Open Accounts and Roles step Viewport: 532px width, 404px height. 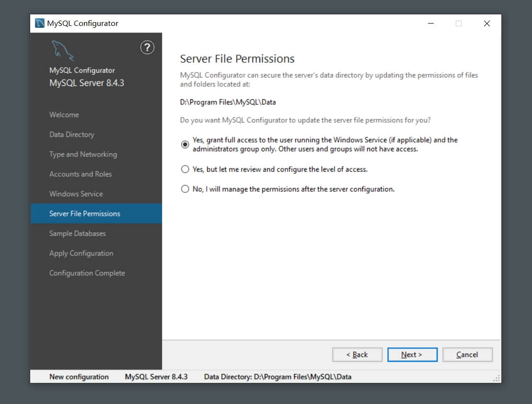click(x=81, y=174)
